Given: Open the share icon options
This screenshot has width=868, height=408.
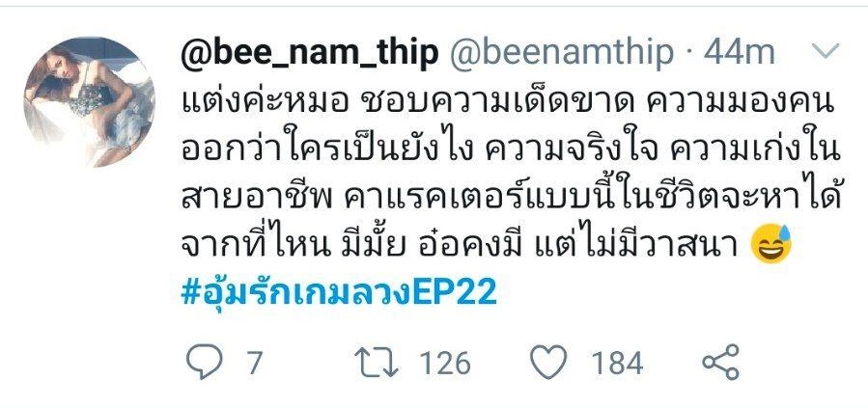Looking at the screenshot, I should (x=720, y=362).
